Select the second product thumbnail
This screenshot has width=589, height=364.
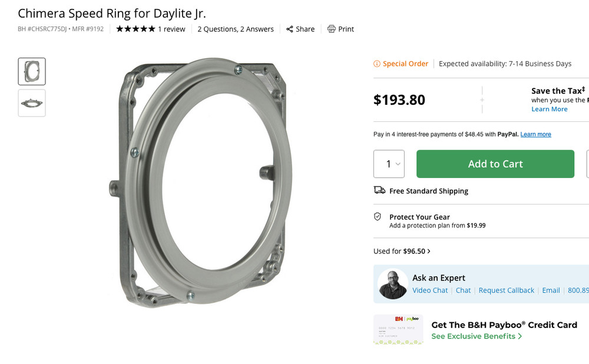[31, 103]
